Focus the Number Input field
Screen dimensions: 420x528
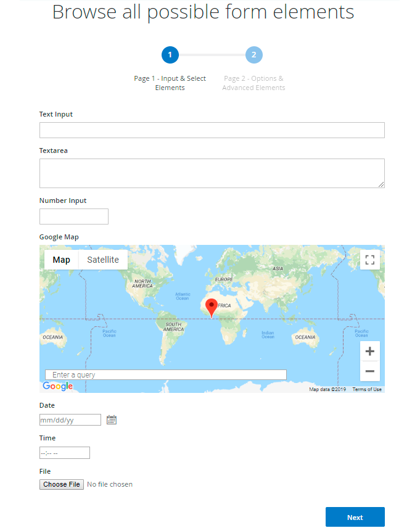pyautogui.click(x=74, y=217)
